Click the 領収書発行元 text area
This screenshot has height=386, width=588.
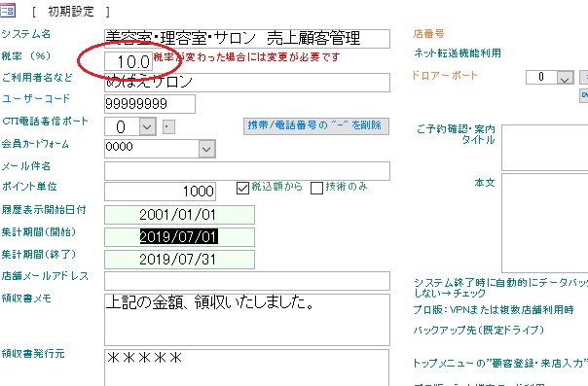coord(246,368)
